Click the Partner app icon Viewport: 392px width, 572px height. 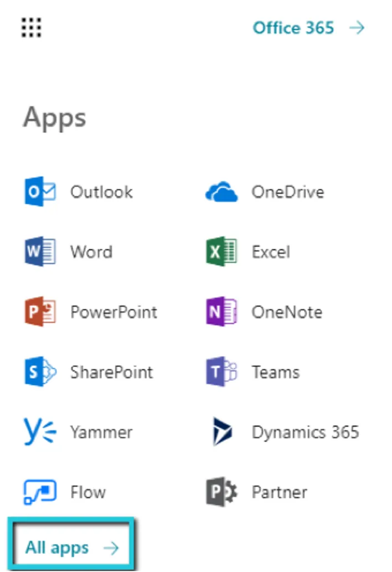pos(221,492)
